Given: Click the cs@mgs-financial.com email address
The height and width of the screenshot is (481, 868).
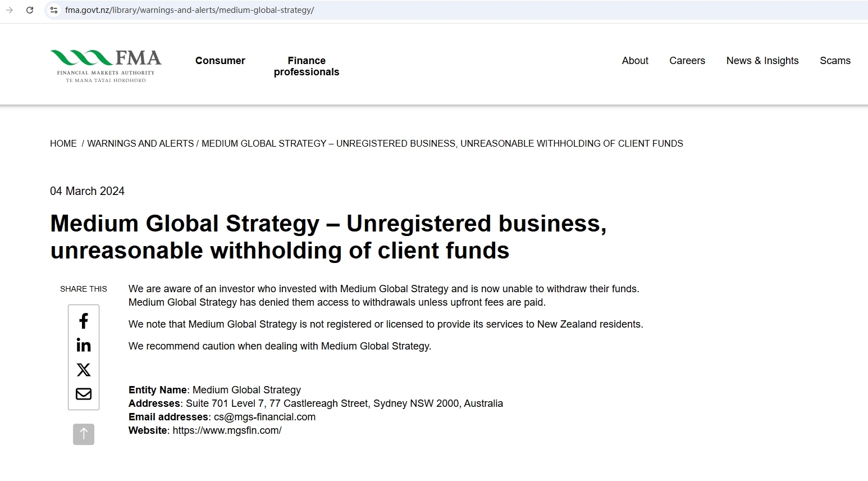Looking at the screenshot, I should click(264, 417).
